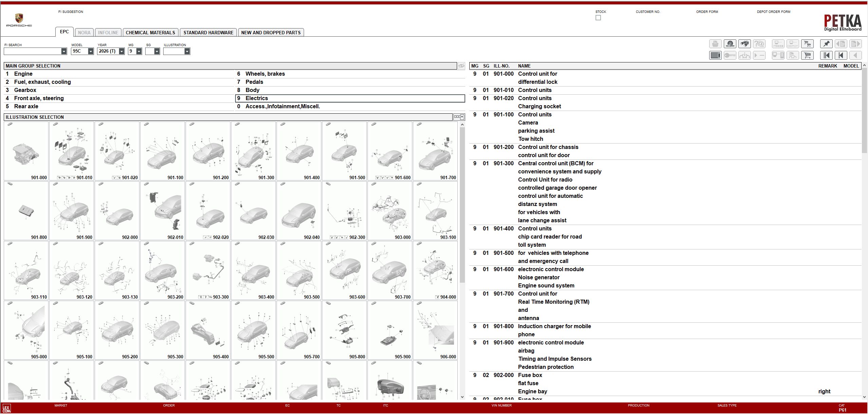
Task: Switch to the NORA tab
Action: (84, 33)
